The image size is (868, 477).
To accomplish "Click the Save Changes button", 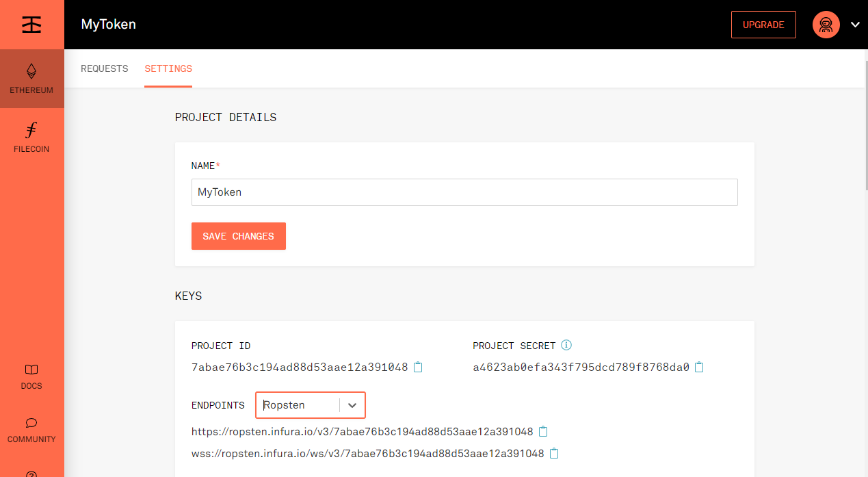I will (239, 236).
